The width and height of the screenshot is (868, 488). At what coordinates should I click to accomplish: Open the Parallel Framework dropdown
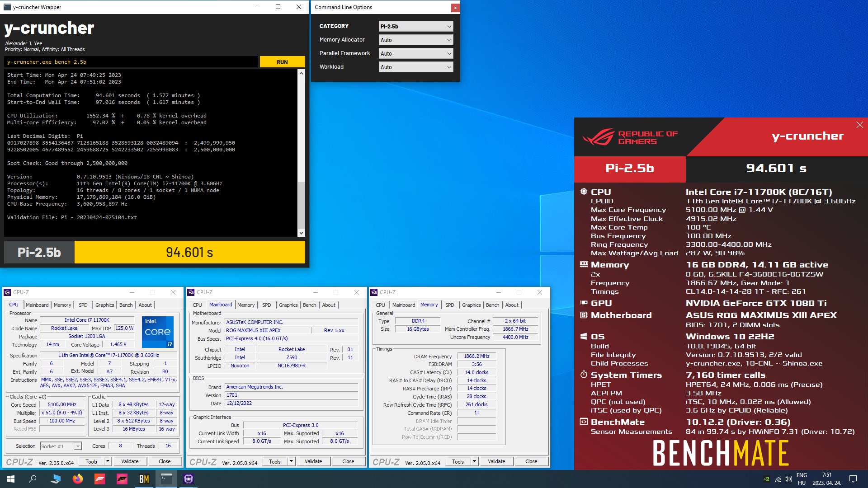[416, 53]
